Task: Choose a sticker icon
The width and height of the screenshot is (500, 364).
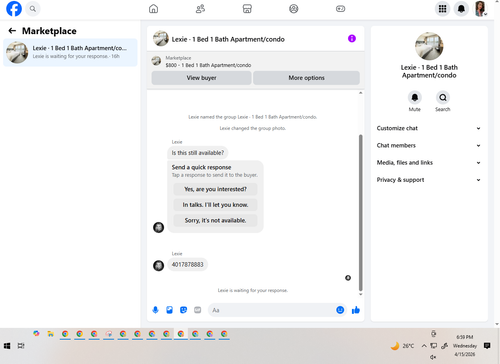Action: (183, 310)
